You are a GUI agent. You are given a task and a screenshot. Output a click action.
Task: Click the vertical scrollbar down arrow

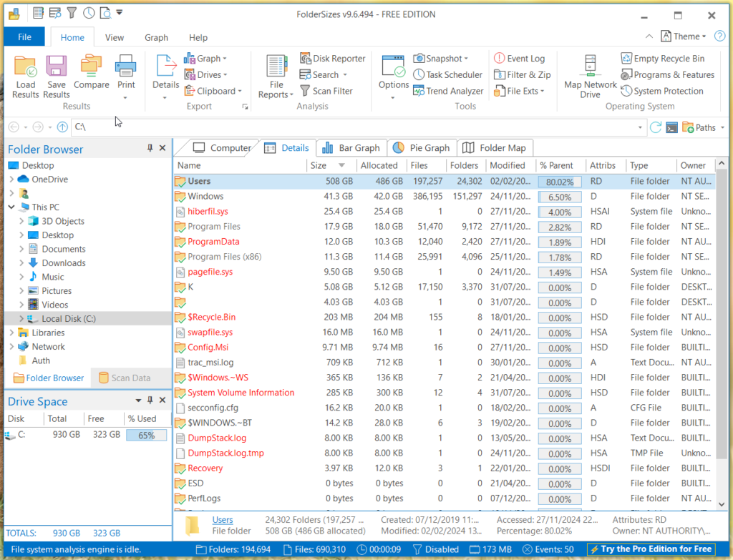point(722,504)
